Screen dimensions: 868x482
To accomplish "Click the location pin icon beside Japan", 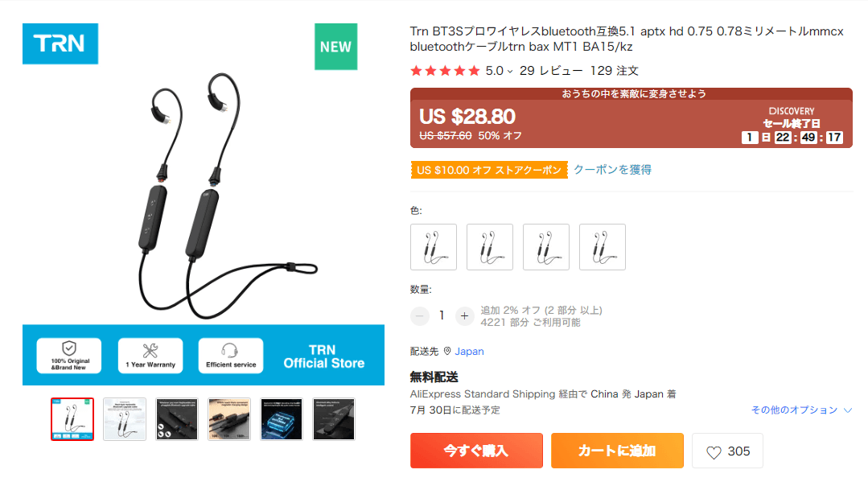I will click(x=447, y=352).
